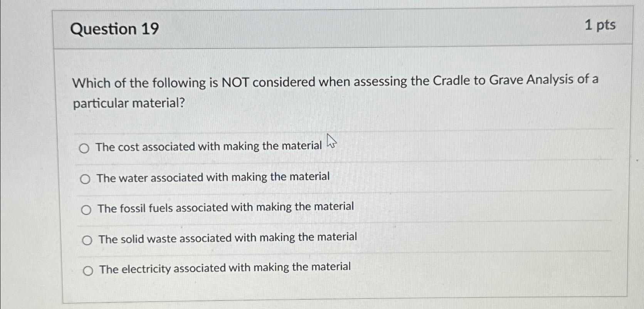
Task: Select "The cost associated with making the material"
Action: 85,148
